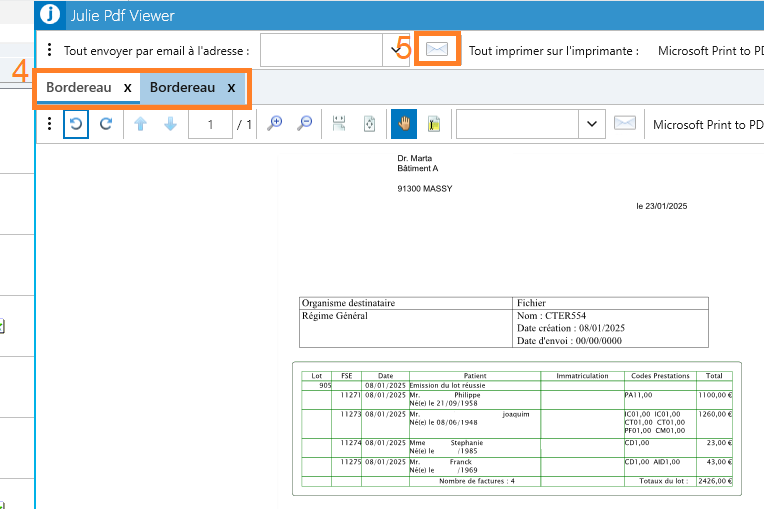
Task: Zoom out with the magnifier minus icon
Action: click(305, 124)
